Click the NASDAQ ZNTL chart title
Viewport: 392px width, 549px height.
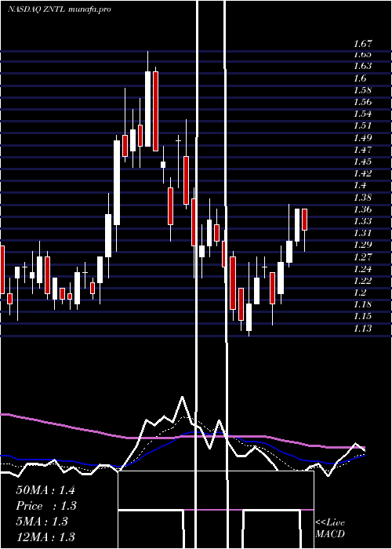coord(59,9)
